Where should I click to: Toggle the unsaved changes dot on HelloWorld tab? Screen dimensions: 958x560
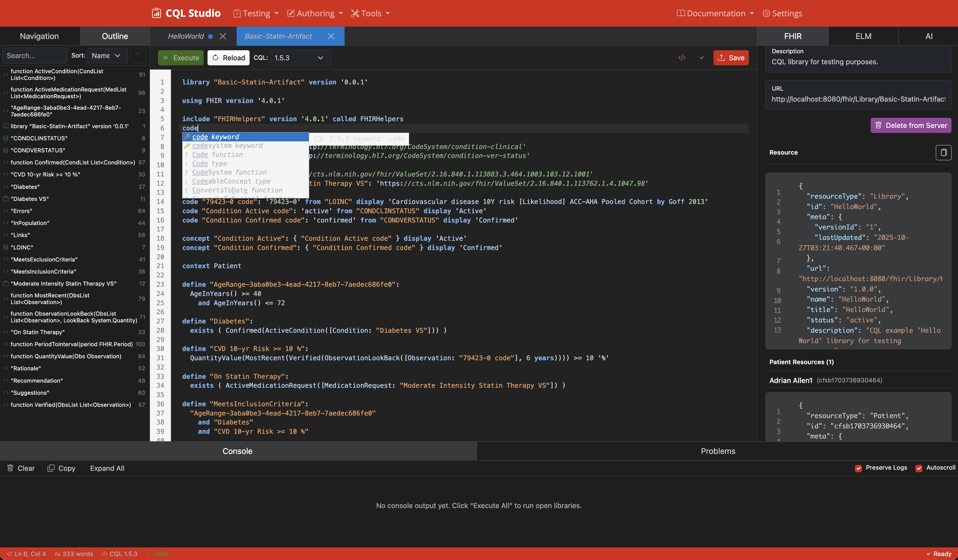pos(211,36)
